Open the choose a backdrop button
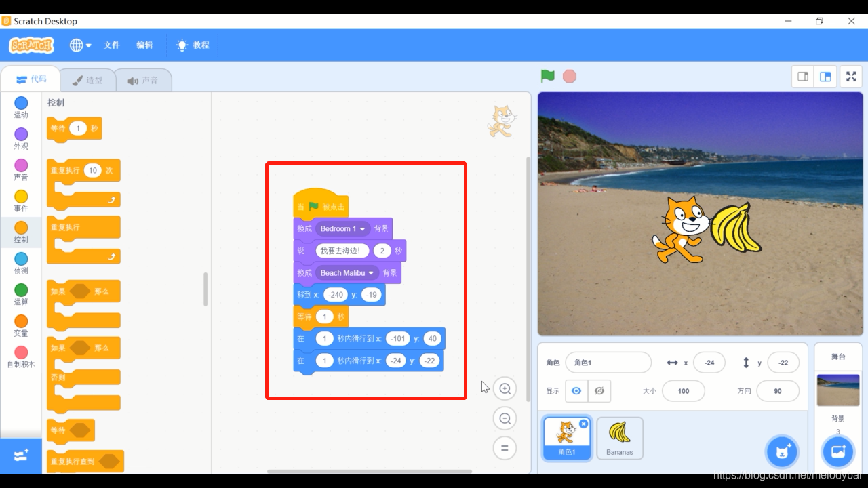The width and height of the screenshot is (868, 488). (x=838, y=452)
